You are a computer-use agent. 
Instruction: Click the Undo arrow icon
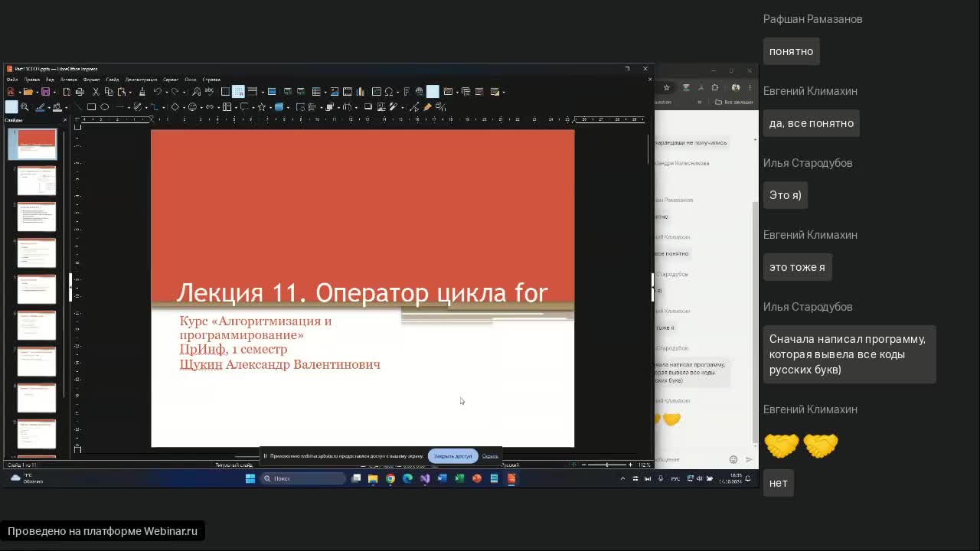(x=157, y=92)
